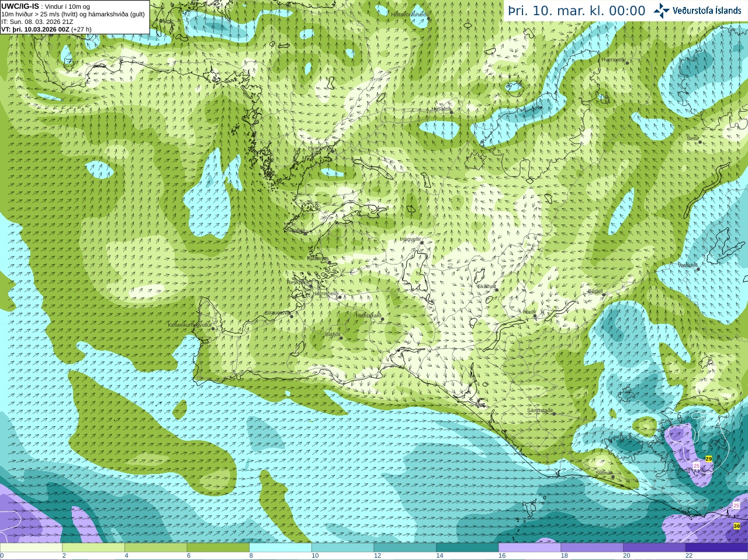
Task: Click the Veðurstofa Íslands logo icon
Action: coord(662,11)
